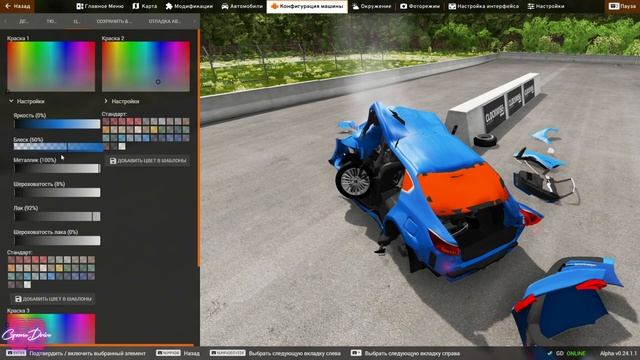Open Настройка интерфейса UI editor
This screenshot has height=360, width=640.
(x=484, y=6)
